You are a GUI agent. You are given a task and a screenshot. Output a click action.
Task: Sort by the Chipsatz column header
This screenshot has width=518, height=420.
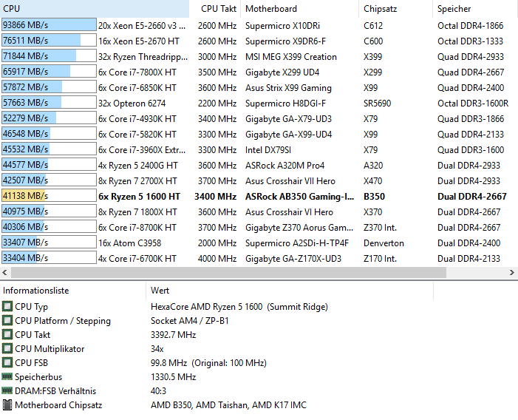tap(396, 9)
